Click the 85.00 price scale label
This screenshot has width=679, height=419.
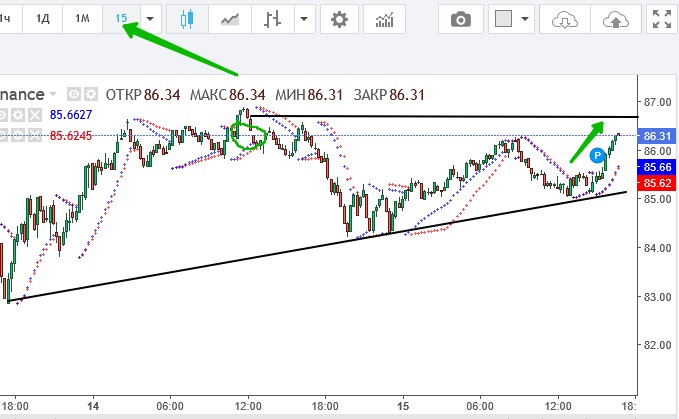point(657,200)
